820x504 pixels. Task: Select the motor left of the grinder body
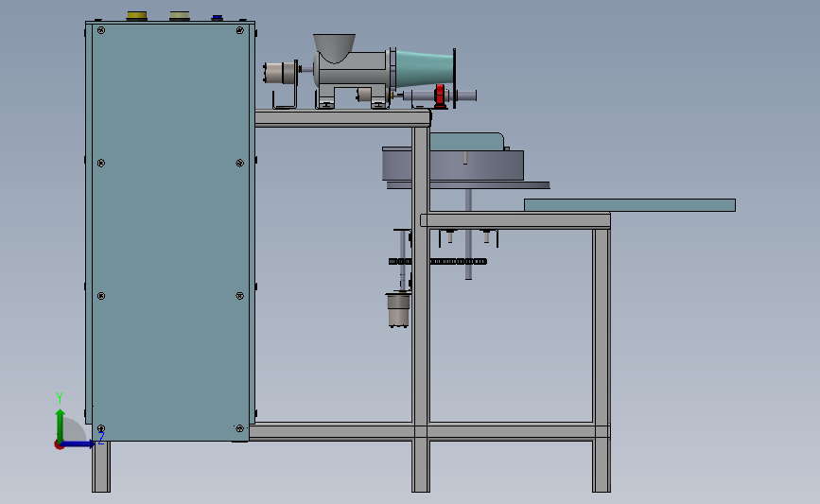tap(281, 73)
